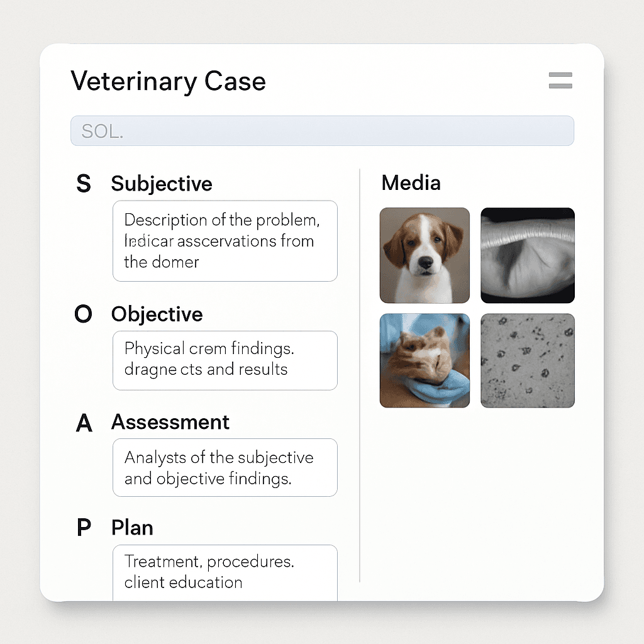
Task: Click inside the Subjective description text box
Action: (x=225, y=241)
